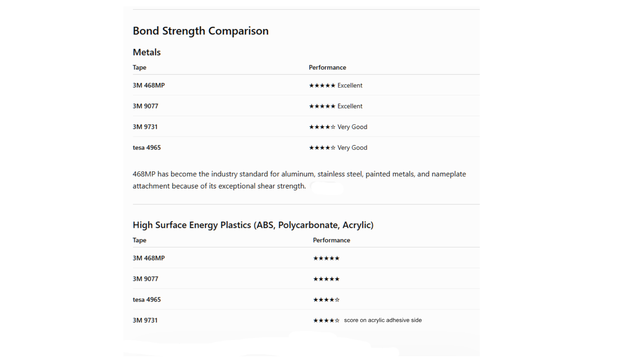Click the High Surface Energy Plastics heading
This screenshot has width=622, height=364.
point(253,225)
